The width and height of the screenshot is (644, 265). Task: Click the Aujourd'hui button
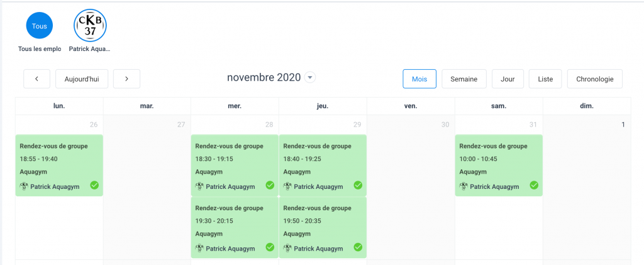point(82,79)
